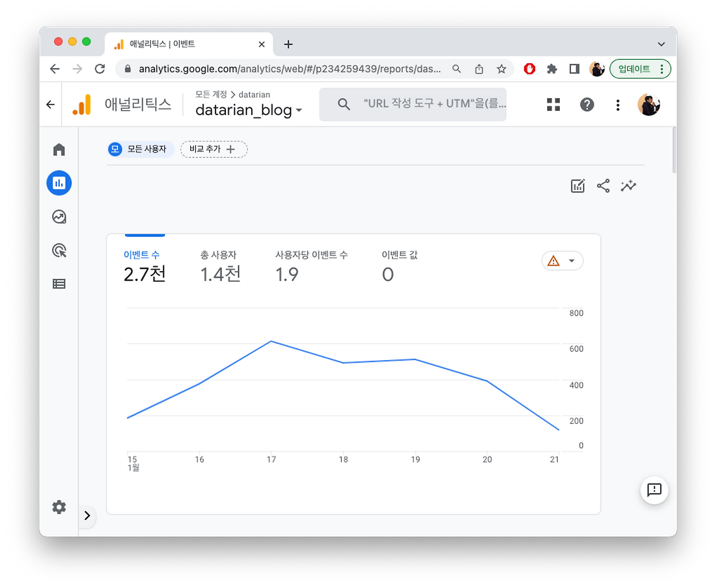Click the page vertical scrollbar
Viewport: 716px width, 588px height.
(x=674, y=150)
